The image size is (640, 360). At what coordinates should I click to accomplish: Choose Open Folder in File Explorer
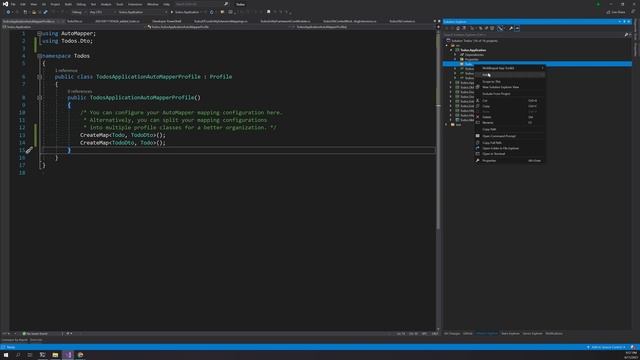509,149
